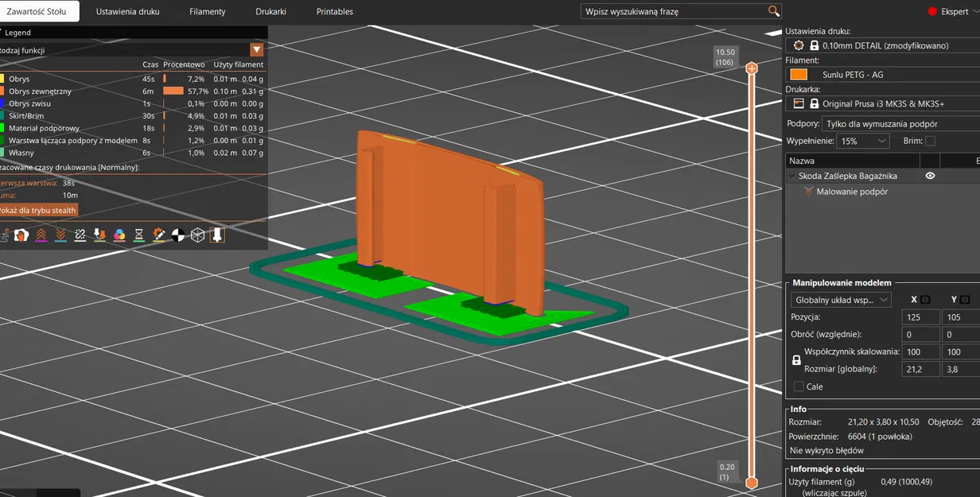Toggle the Tool marker arrow icon
The height and width of the screenshot is (497, 980).
[x=217, y=235]
